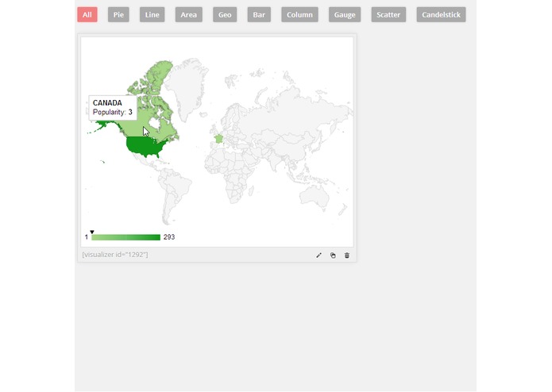
Task: Click Greenland on the geo map
Action: tap(188, 86)
